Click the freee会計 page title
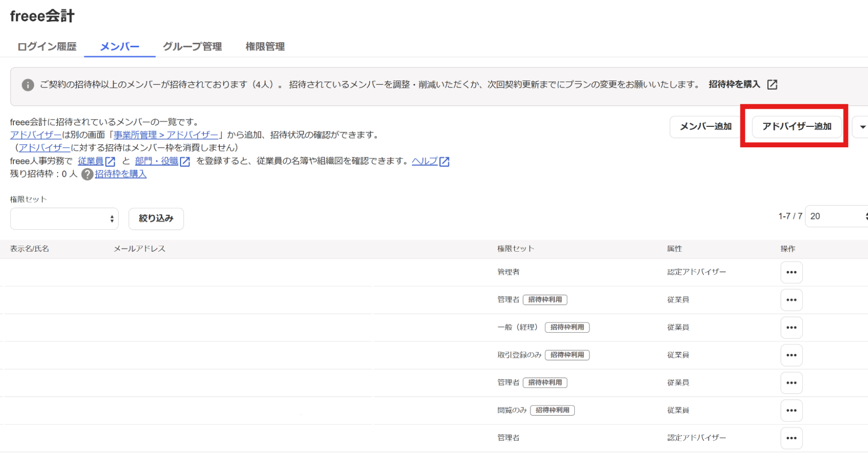Screen dimensions: 868x459 (42, 16)
